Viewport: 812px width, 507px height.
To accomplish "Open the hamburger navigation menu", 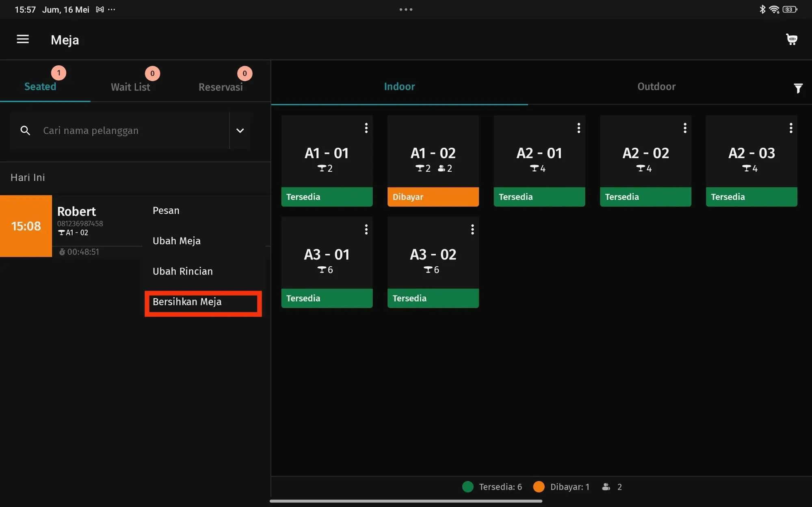I will [23, 39].
